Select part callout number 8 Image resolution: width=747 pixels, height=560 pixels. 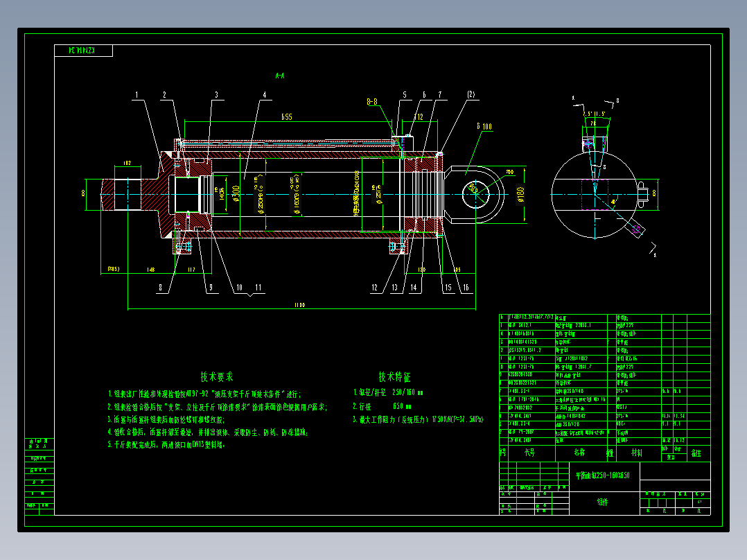click(161, 288)
